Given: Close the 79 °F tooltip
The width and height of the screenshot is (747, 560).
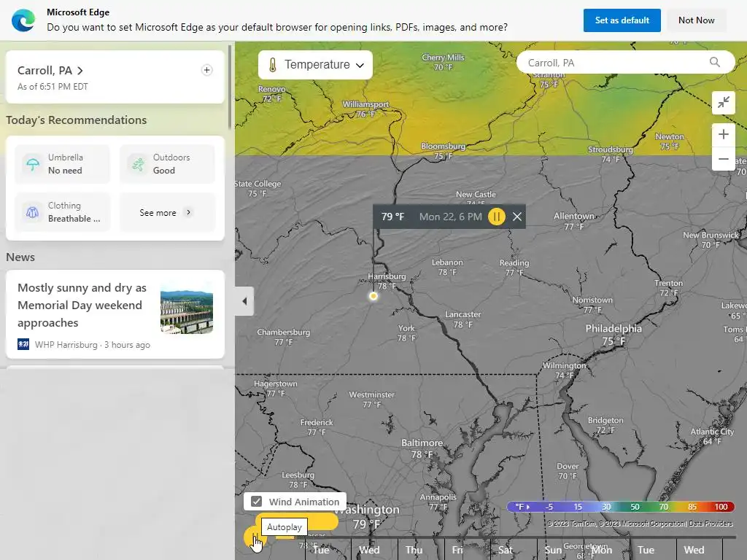Looking at the screenshot, I should tap(517, 217).
